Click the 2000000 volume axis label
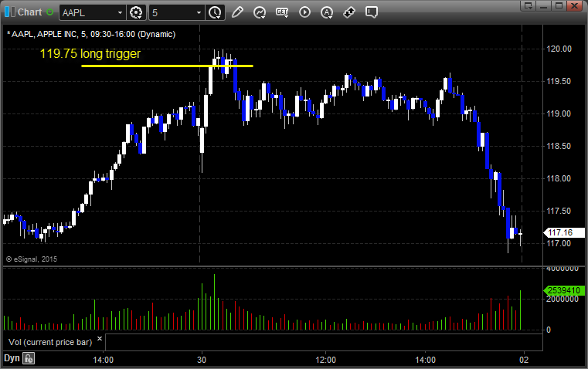 (x=563, y=299)
